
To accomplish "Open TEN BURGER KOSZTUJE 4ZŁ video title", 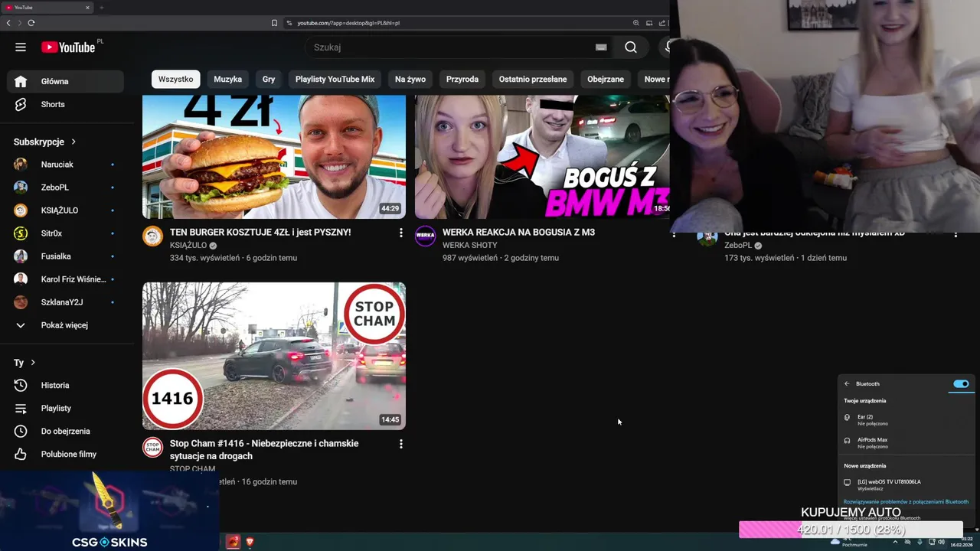I will tap(260, 232).
